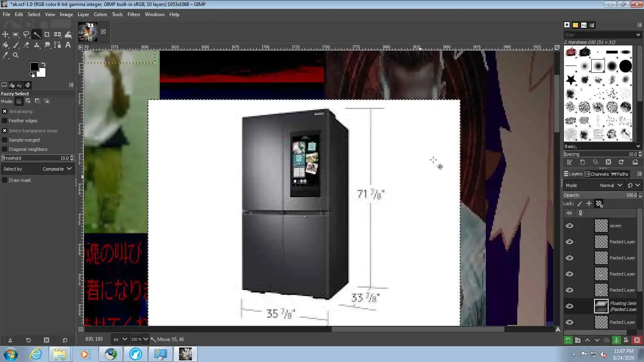Open the brush preset 'Basic,' dropdown

click(603, 146)
